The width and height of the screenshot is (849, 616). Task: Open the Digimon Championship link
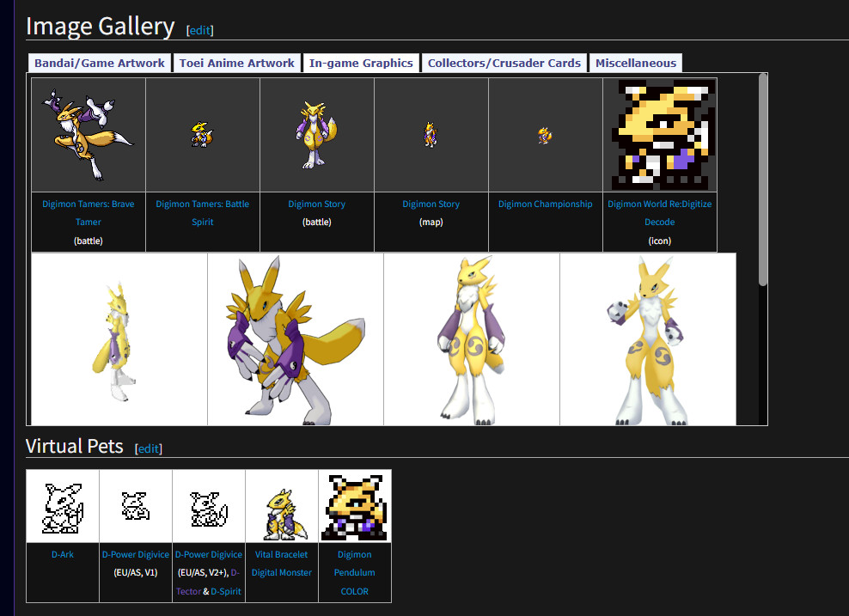[546, 204]
